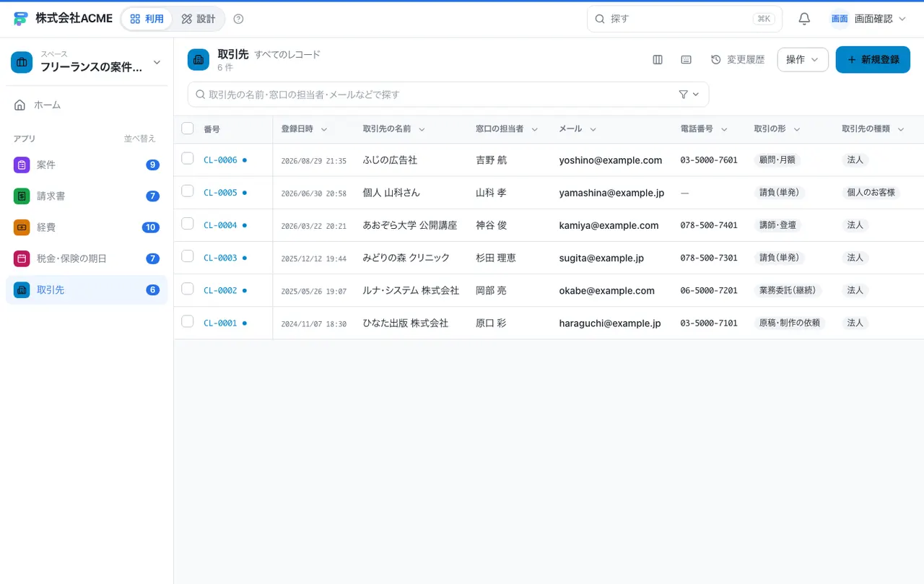This screenshot has height=584, width=924.
Task: Open the 登録日時 column sort menu
Action: point(324,129)
